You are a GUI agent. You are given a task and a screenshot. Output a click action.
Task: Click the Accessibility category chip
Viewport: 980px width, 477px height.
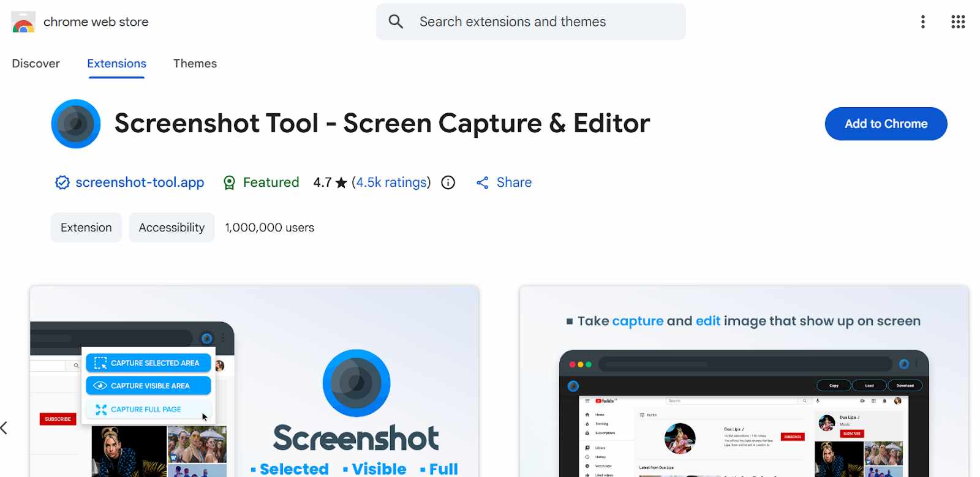pos(171,228)
